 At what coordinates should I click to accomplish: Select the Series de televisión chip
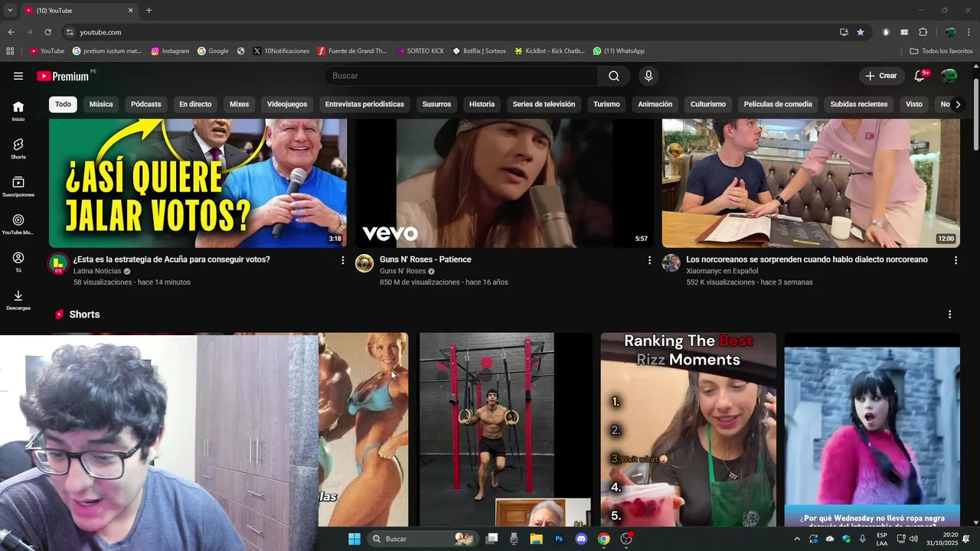[x=544, y=104]
